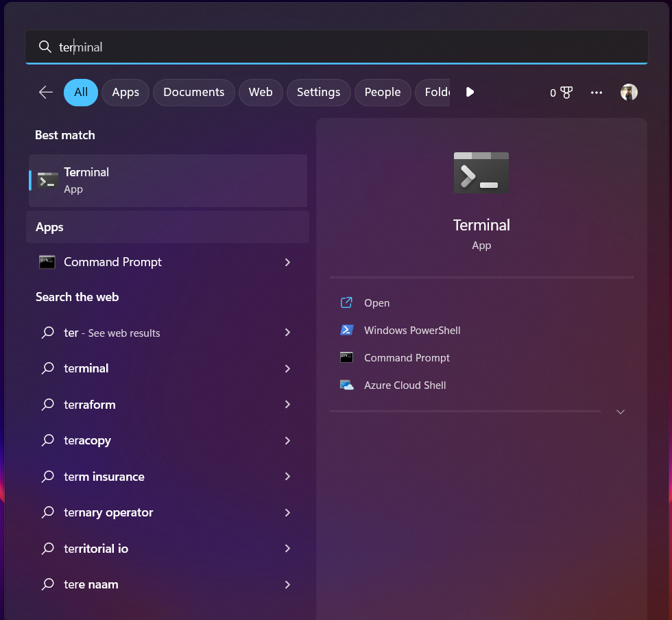Click search icon beside 'territorial io'
This screenshot has width=672, height=620.
[x=47, y=549]
